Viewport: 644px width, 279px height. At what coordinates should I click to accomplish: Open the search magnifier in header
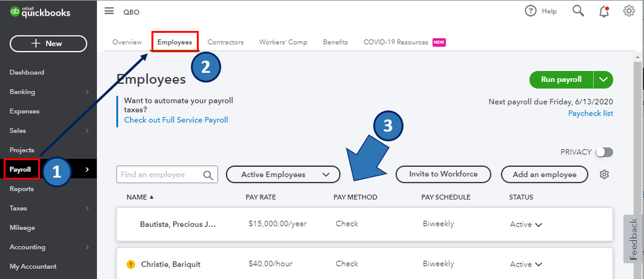pos(578,11)
